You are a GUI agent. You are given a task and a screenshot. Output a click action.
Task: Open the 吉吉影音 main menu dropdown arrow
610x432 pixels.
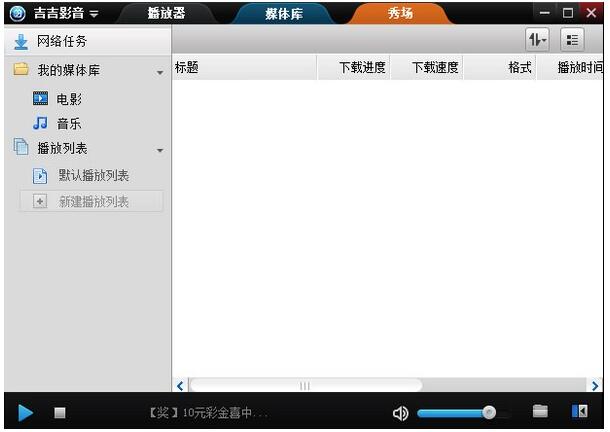click(x=94, y=15)
